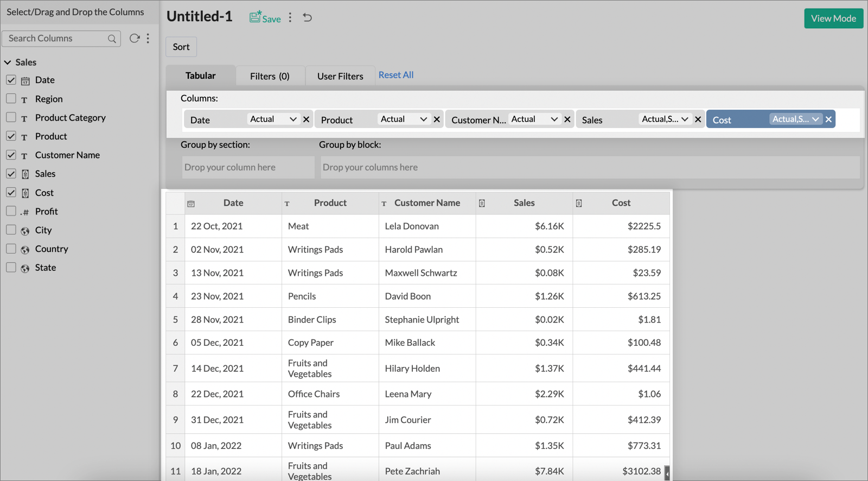
Task: Click the Search Columns input field
Action: tap(54, 39)
